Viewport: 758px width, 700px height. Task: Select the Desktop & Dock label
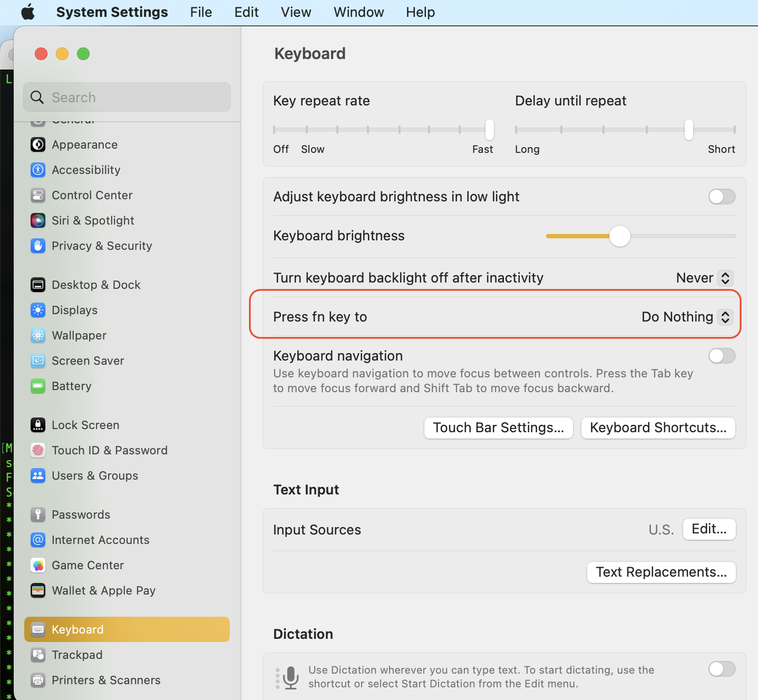pos(96,285)
